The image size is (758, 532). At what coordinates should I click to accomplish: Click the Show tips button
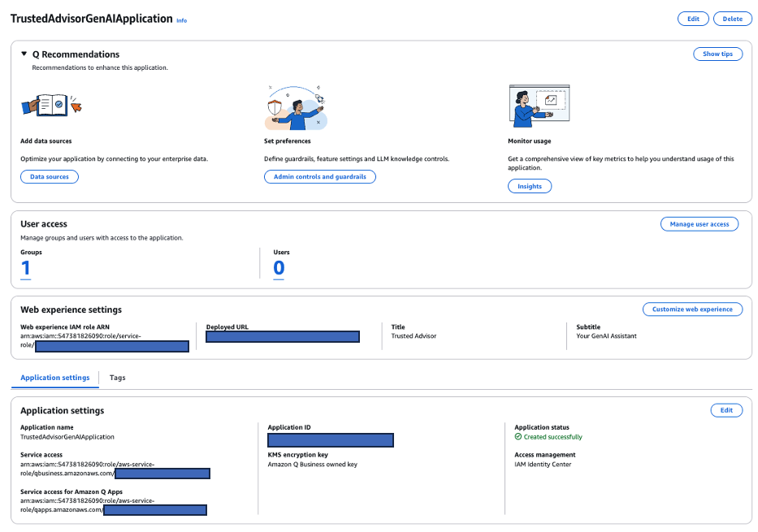(x=717, y=54)
